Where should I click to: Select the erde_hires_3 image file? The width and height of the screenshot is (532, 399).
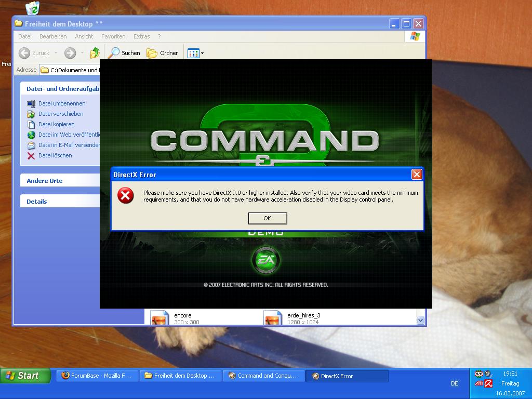pos(292,318)
